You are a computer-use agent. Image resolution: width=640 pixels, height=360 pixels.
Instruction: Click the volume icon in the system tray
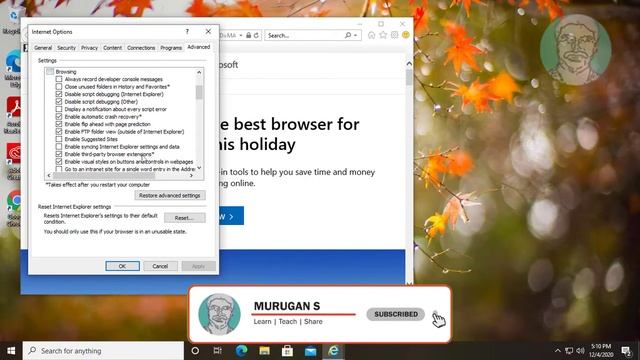pyautogui.click(x=580, y=351)
